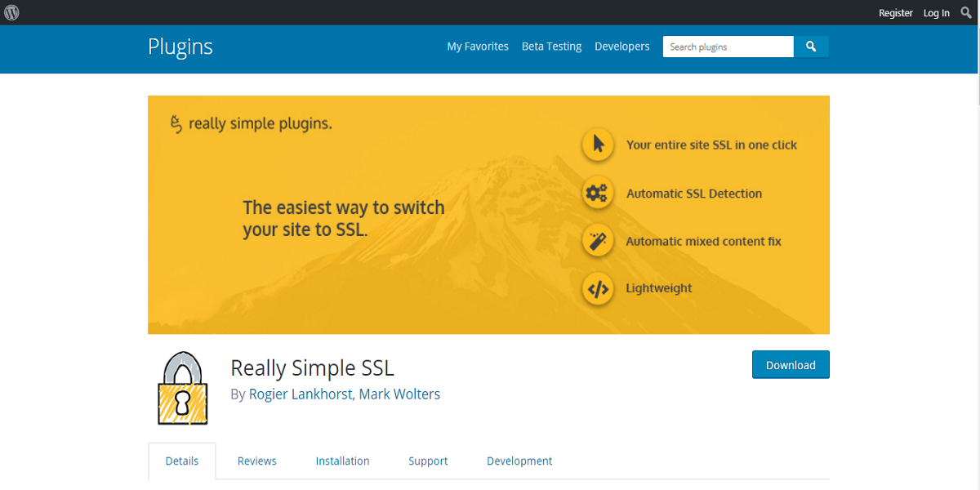The height and width of the screenshot is (490, 980).
Task: Focus the Search plugins field
Action: (728, 47)
